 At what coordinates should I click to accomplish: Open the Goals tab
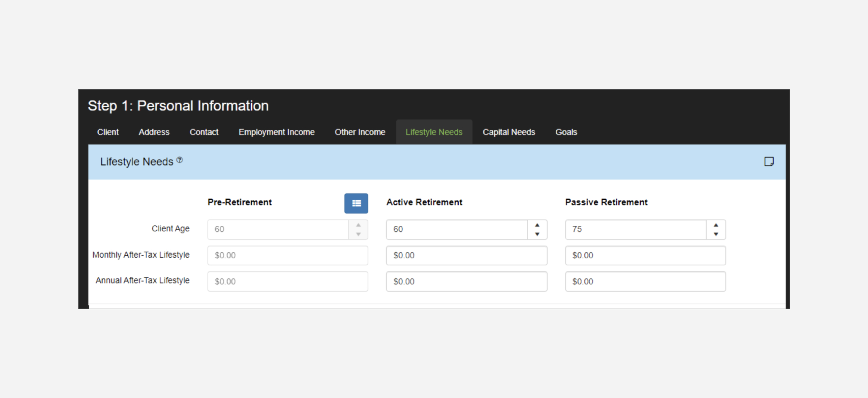566,132
